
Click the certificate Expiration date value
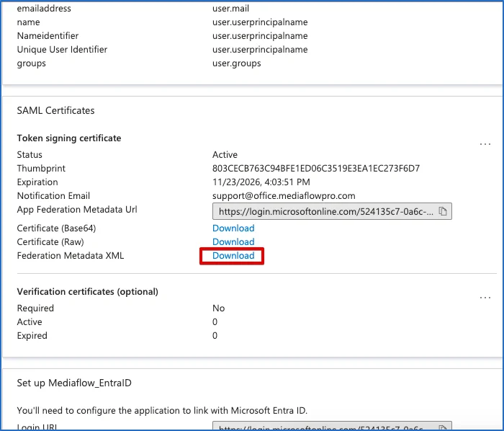coord(261,182)
